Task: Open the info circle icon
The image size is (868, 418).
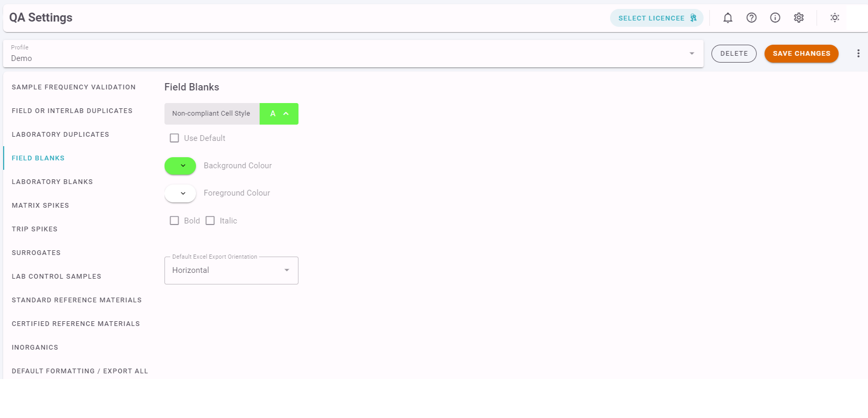Action: (x=775, y=18)
